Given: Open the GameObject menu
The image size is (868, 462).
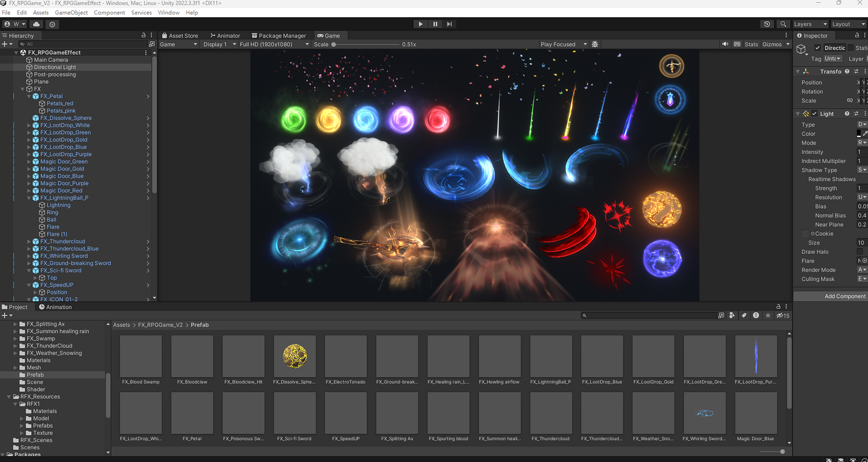Looking at the screenshot, I should point(71,12).
